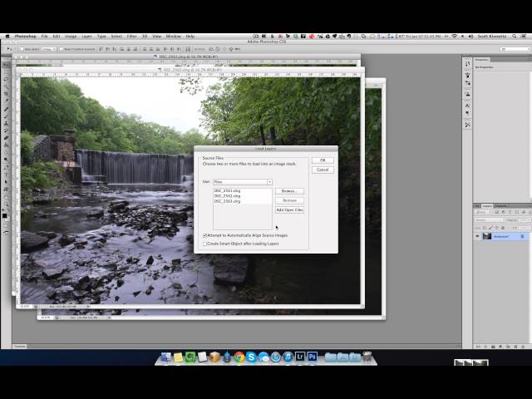This screenshot has height=399, width=532.
Task: Open Finder from the Dock
Action: (166, 357)
